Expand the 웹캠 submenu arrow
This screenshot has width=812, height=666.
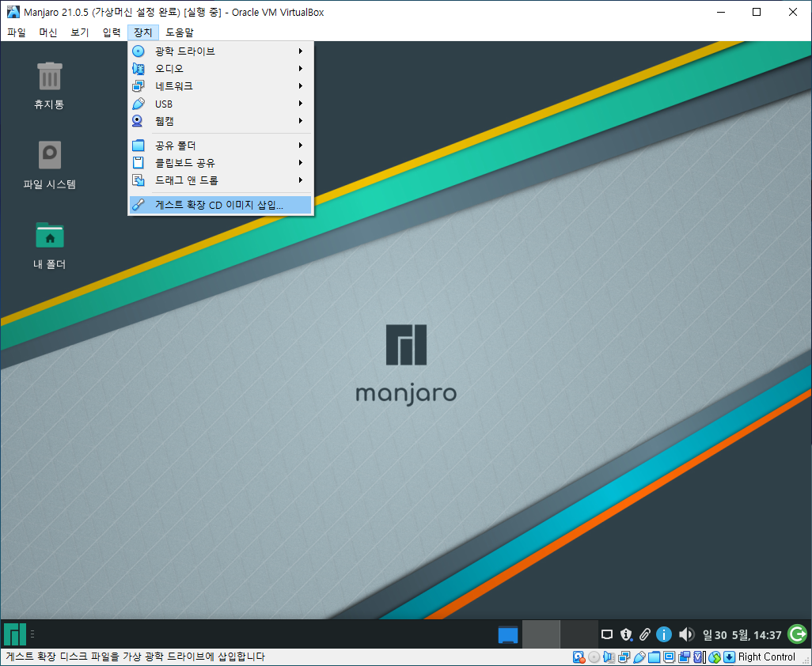coord(301,121)
